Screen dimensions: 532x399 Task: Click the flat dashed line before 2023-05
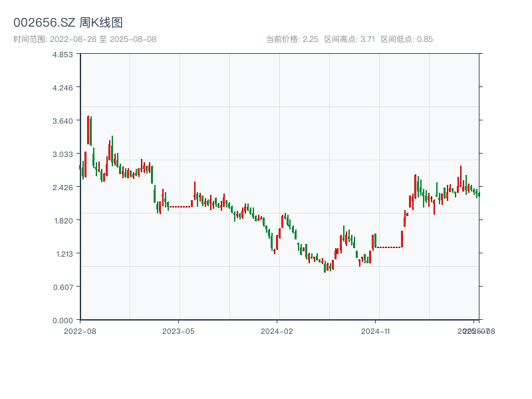coord(180,207)
